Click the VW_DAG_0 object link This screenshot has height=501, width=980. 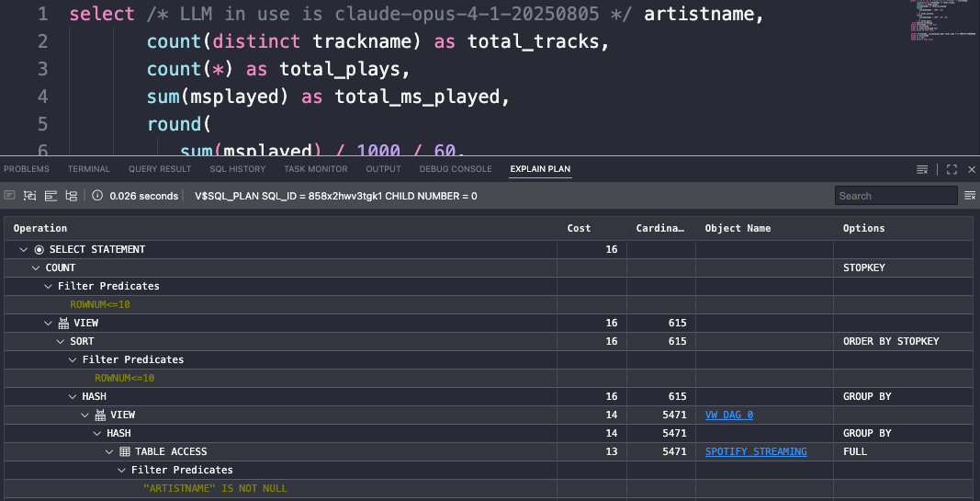point(728,415)
